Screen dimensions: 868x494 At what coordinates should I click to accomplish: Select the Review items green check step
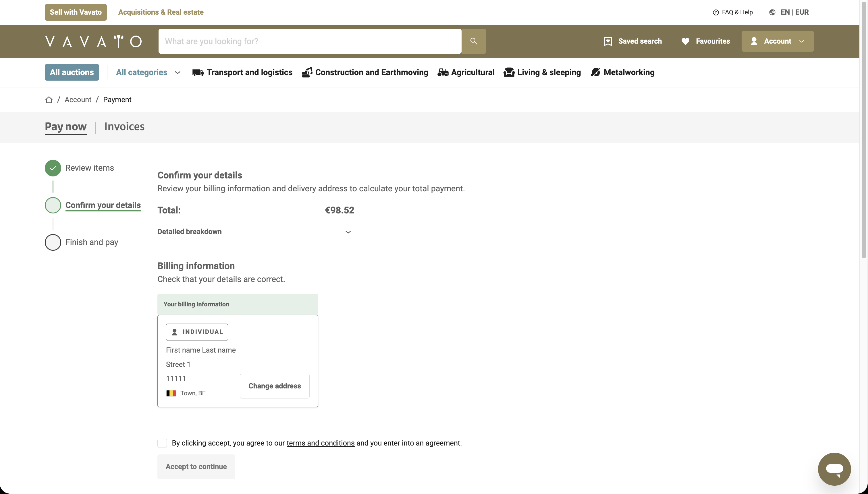(x=53, y=168)
